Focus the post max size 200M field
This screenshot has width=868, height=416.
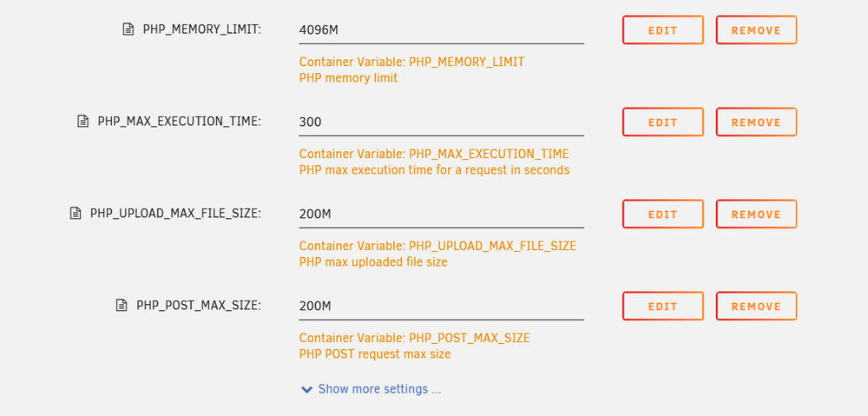(441, 306)
